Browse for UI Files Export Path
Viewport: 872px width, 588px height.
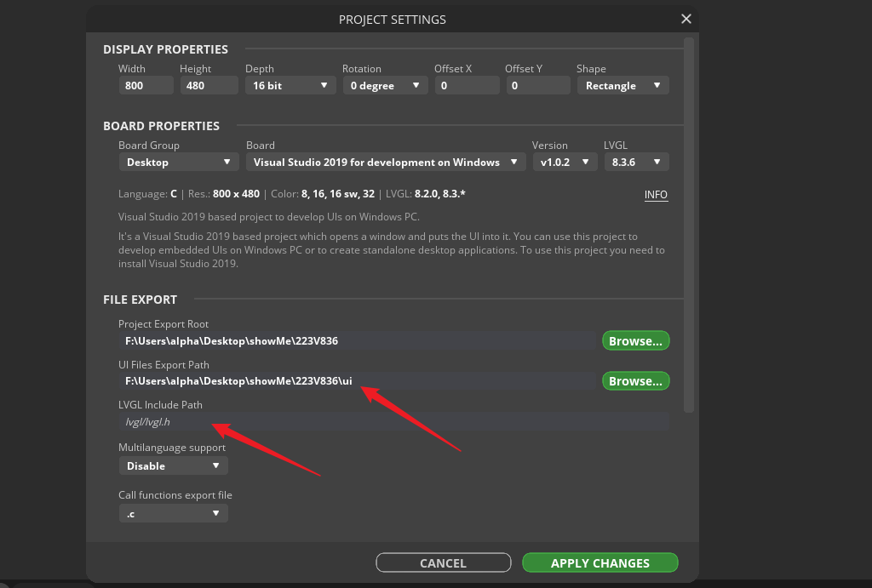tap(635, 380)
